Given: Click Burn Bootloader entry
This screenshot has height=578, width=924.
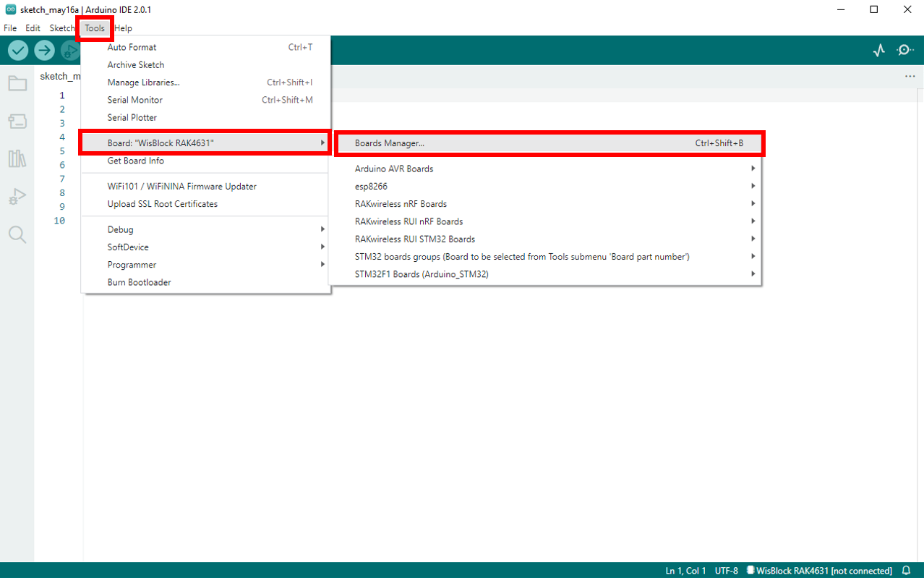Looking at the screenshot, I should (206, 282).
